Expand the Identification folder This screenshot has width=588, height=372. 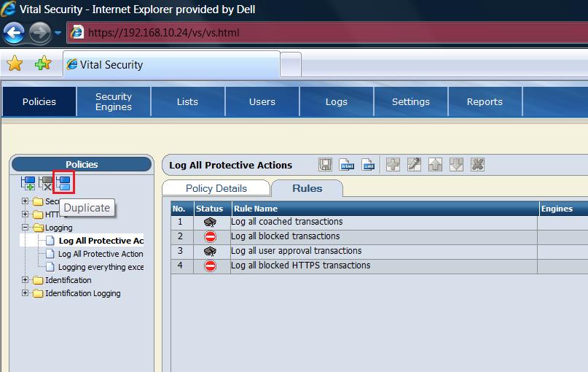[26, 280]
